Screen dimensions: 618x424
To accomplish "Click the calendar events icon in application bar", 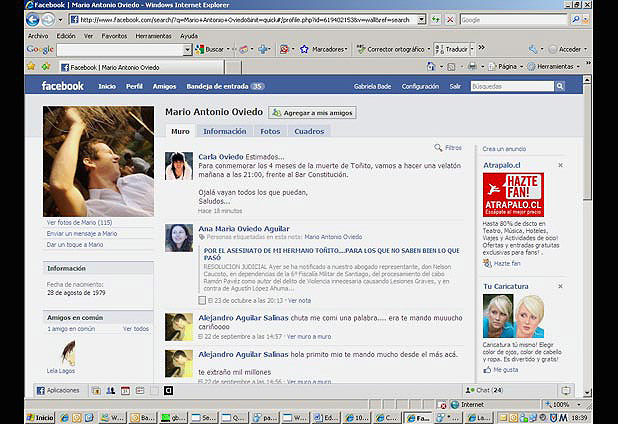I will pos(125,391).
